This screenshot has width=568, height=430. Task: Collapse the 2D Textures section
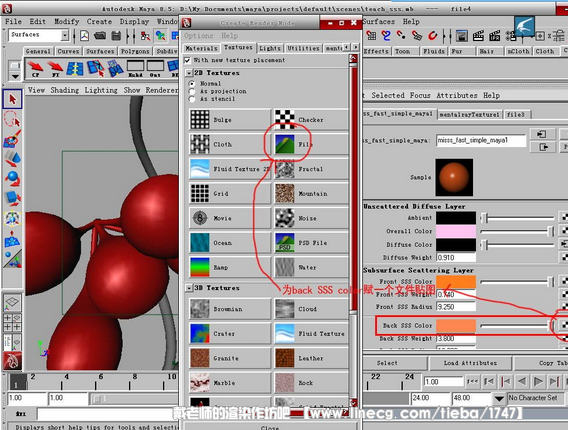[x=189, y=73]
